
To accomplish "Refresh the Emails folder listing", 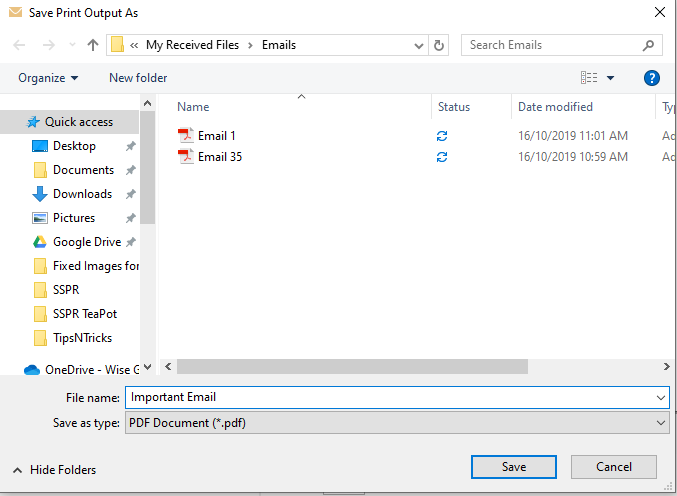I will [x=439, y=45].
